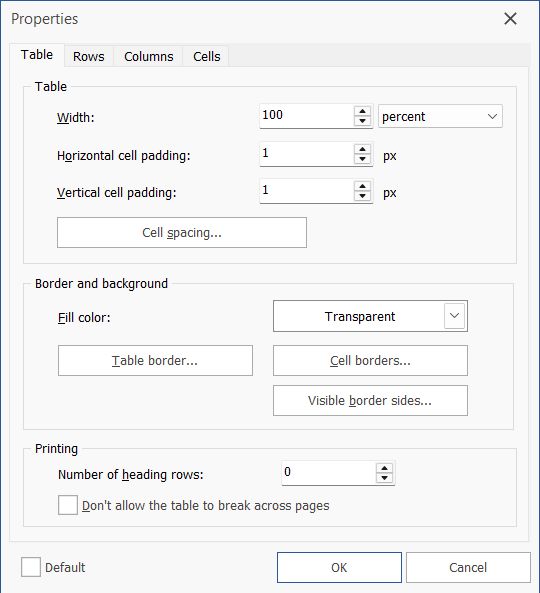Tick the Default checkbox

click(31, 567)
